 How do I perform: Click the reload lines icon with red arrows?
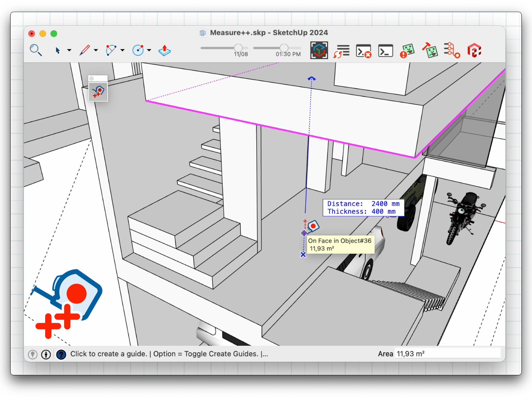pyautogui.click(x=342, y=51)
